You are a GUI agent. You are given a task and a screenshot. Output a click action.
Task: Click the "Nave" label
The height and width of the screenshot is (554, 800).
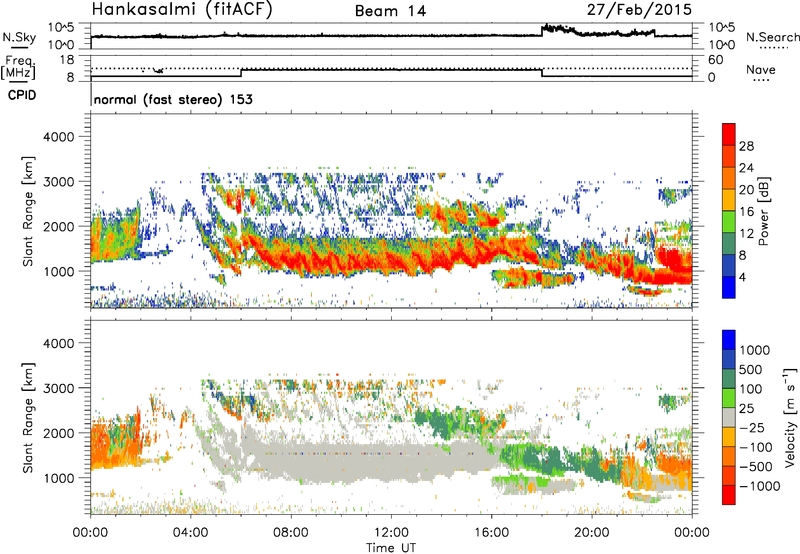761,70
